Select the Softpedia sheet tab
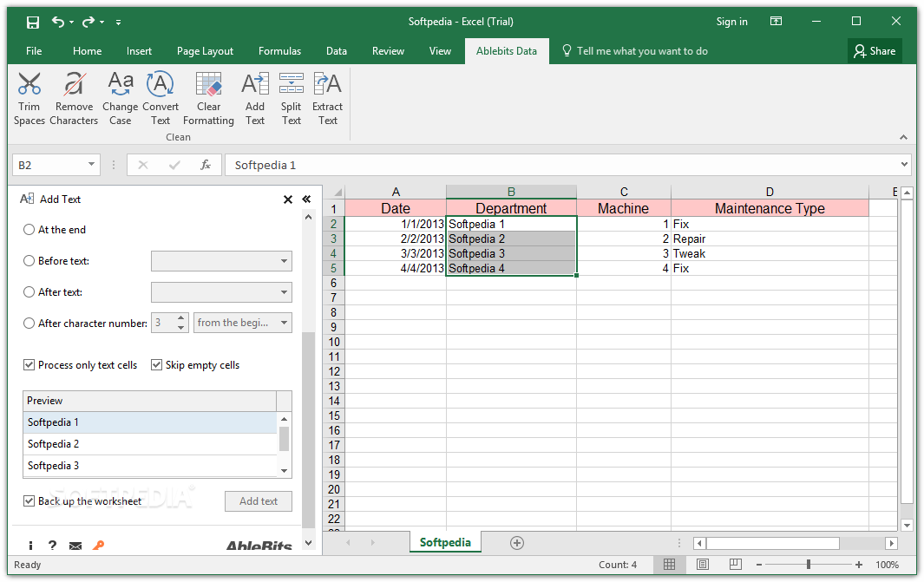Viewport: 924px width, 582px height. [445, 542]
